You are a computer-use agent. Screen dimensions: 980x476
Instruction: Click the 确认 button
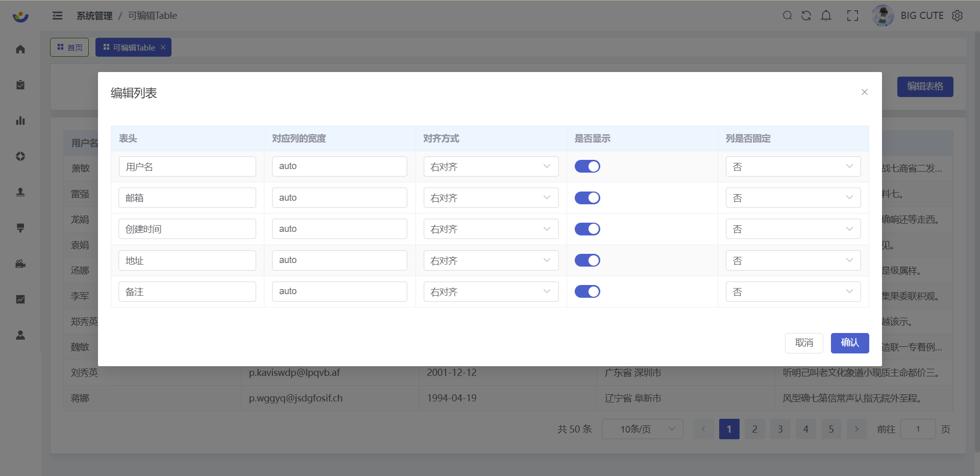849,343
